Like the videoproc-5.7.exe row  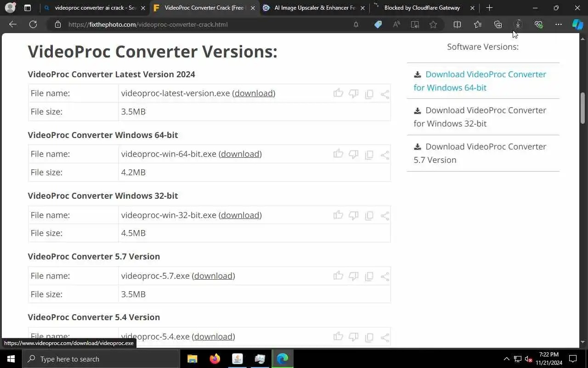[338, 276]
